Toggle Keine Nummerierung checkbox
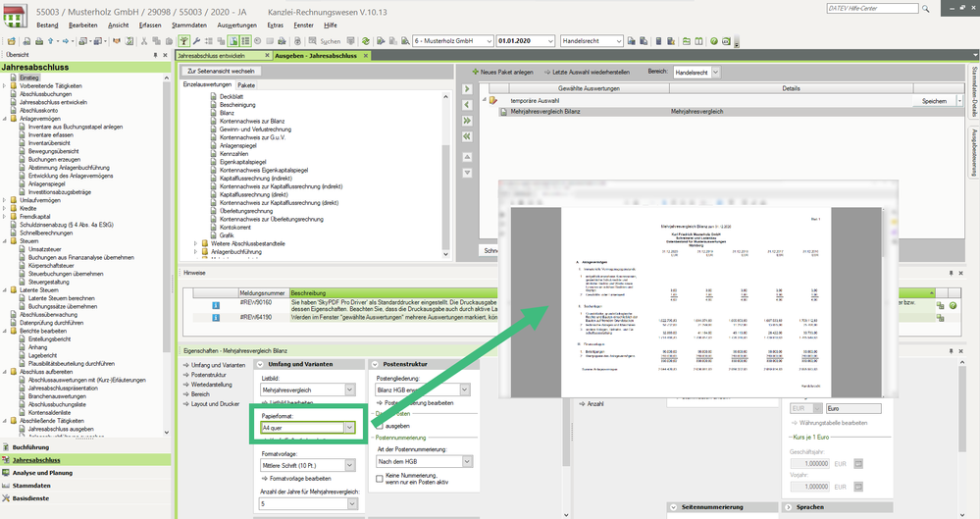This screenshot has width=980, height=519. tap(380, 479)
